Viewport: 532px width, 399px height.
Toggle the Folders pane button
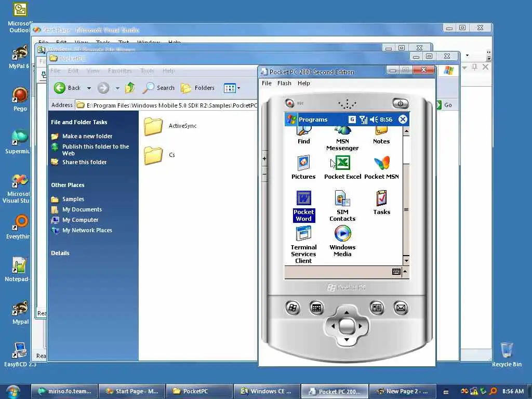point(197,88)
